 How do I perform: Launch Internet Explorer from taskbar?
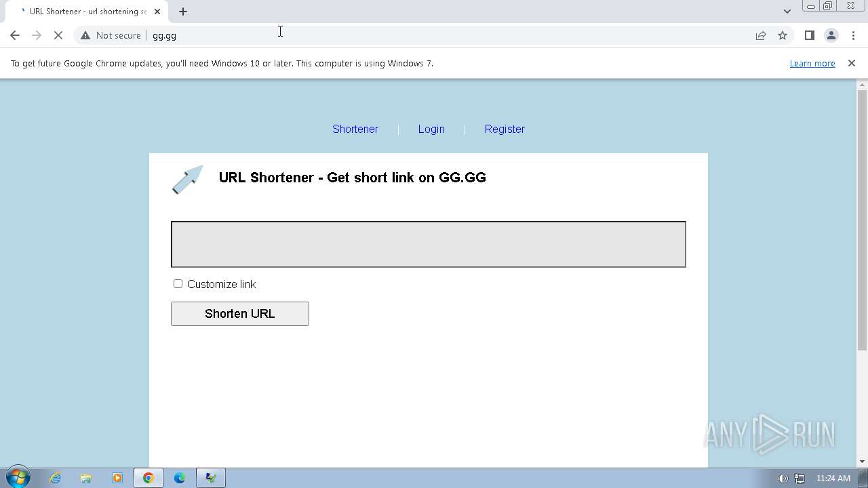(55, 478)
